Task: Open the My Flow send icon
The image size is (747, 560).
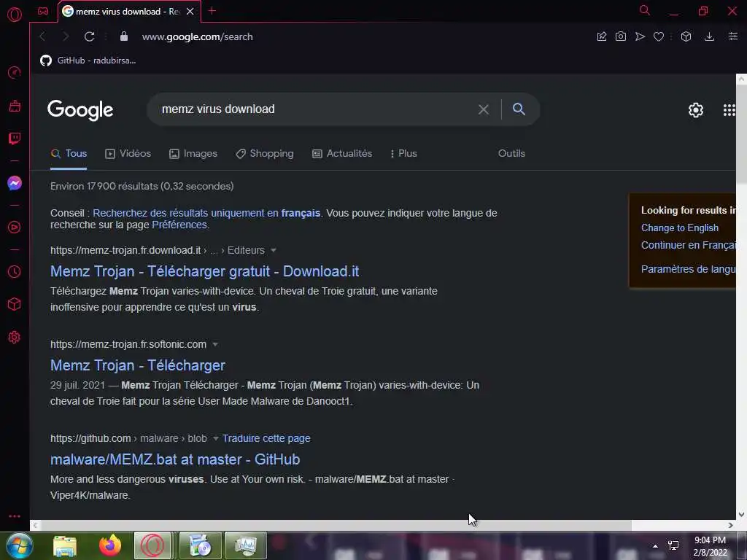Action: click(640, 36)
